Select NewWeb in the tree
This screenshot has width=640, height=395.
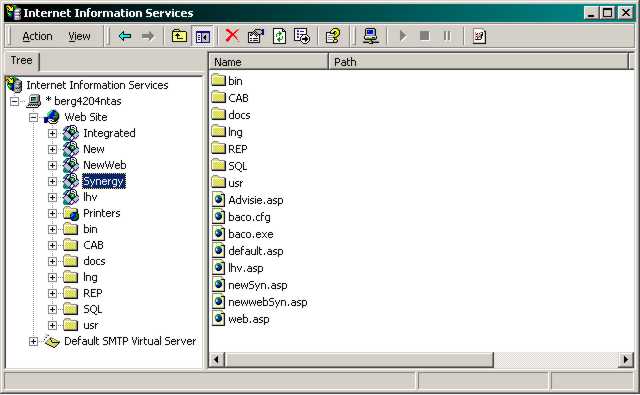(104, 165)
